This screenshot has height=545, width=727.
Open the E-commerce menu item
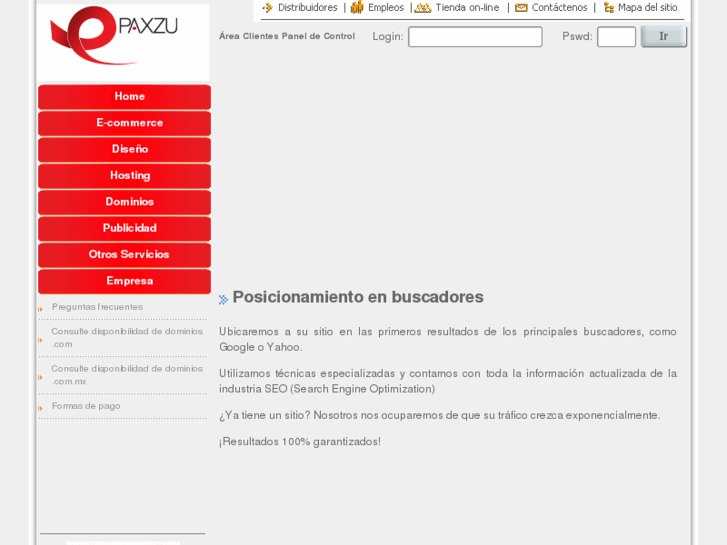(124, 123)
